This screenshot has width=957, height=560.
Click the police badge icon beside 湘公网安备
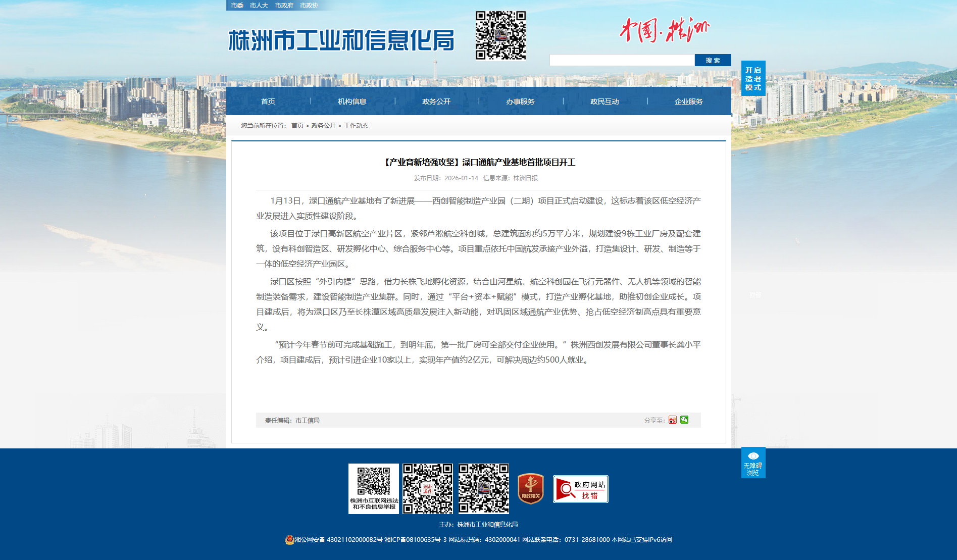(289, 540)
